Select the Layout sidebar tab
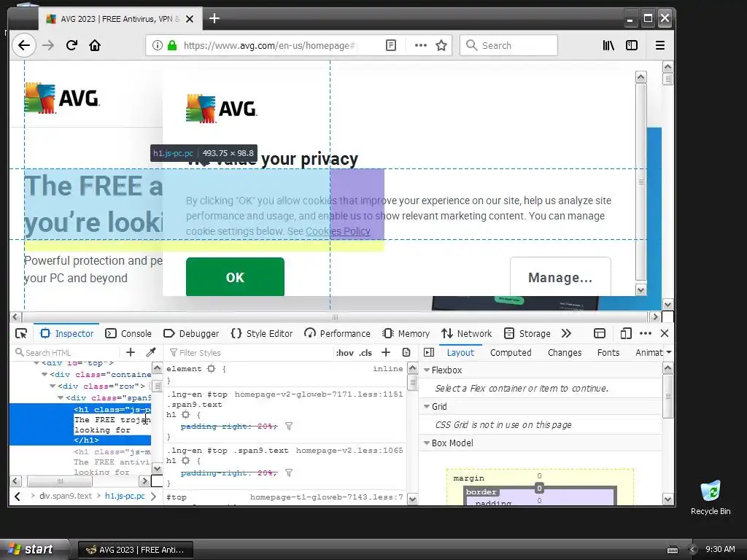The image size is (747, 560). tap(460, 352)
